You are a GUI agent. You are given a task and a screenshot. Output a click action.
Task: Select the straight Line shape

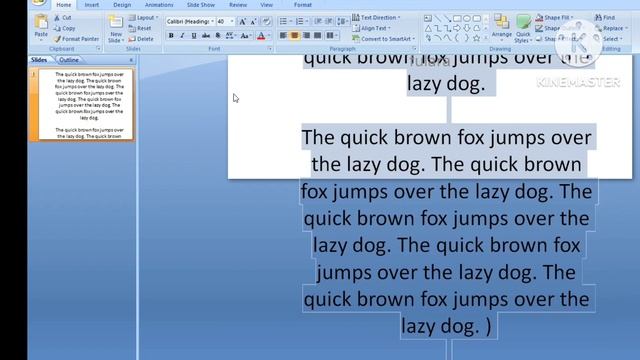tap(438, 18)
